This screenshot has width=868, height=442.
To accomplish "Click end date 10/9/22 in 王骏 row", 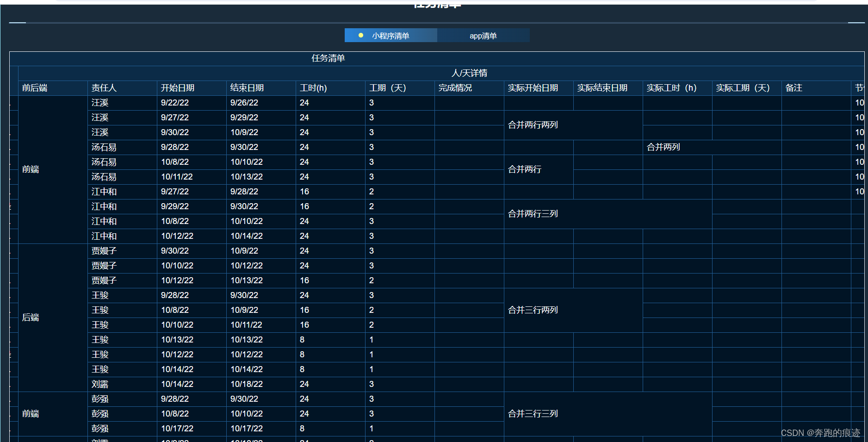I will [x=244, y=310].
